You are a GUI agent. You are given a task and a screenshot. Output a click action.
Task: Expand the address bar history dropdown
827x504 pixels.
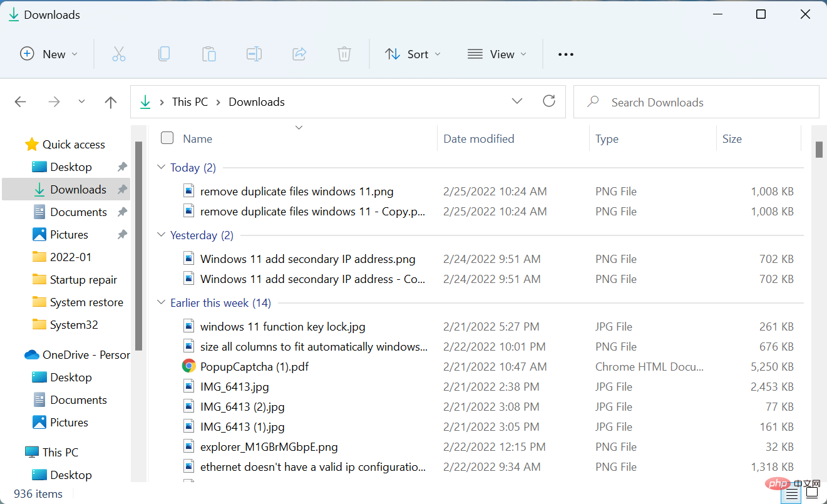point(517,101)
